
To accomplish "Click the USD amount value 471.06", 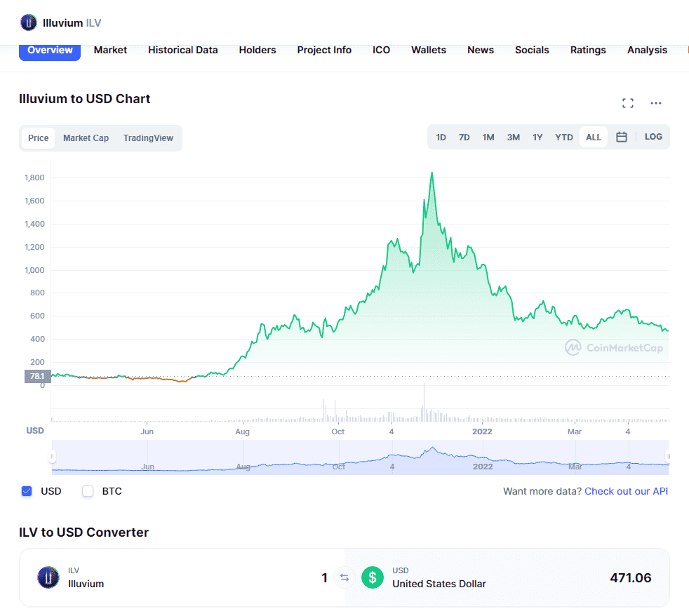I will tap(630, 577).
